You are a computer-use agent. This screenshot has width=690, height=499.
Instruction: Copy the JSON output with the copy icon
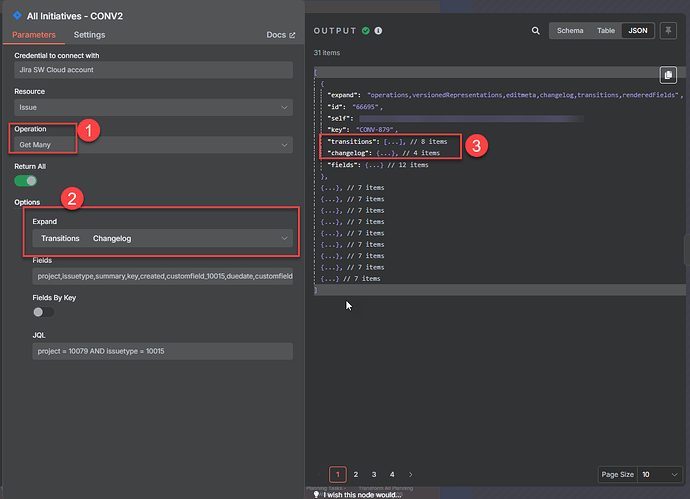pos(668,75)
